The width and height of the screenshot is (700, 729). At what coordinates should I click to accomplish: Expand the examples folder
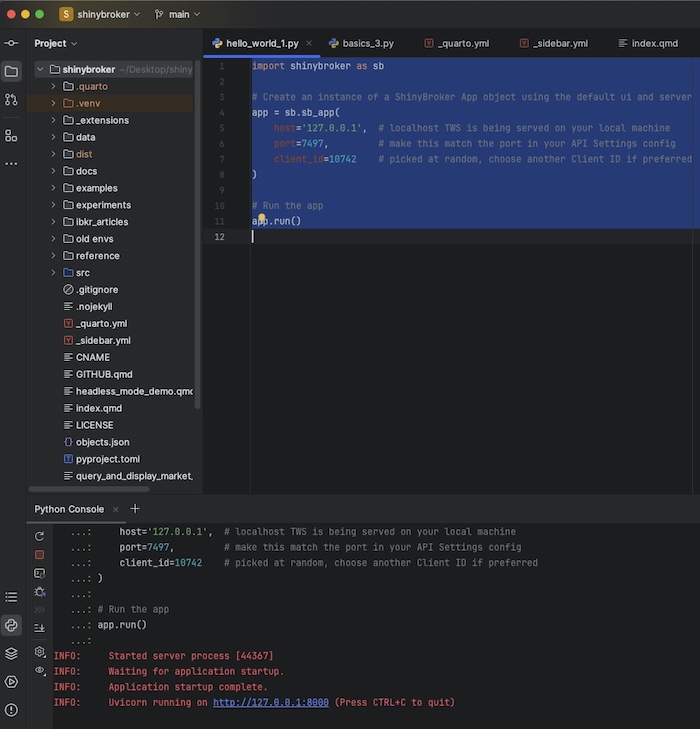53,188
